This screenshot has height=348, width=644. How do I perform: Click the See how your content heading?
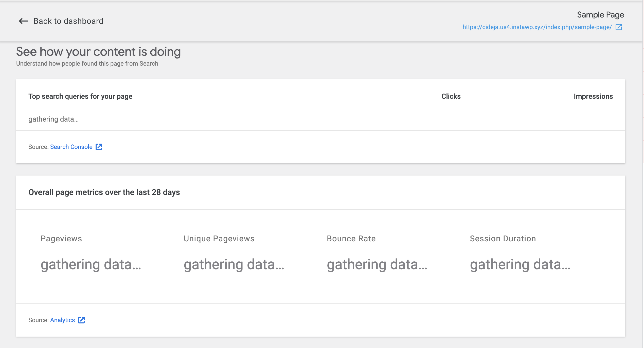[x=98, y=52]
